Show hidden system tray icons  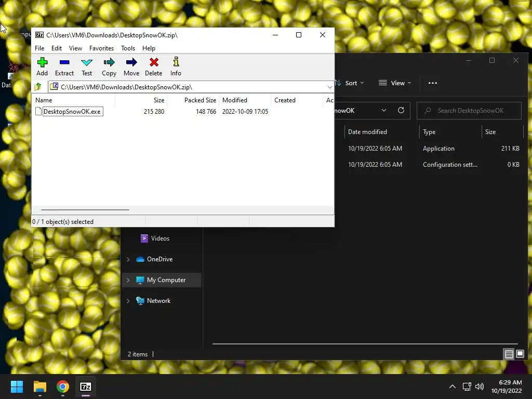tap(453, 387)
